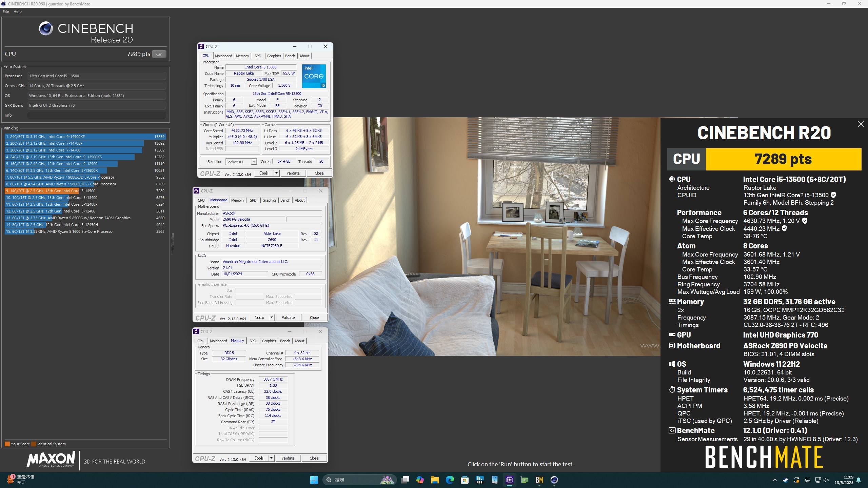This screenshot has width=868, height=488.
Task: Open the Socket #1 selection dropdown
Action: (241, 162)
